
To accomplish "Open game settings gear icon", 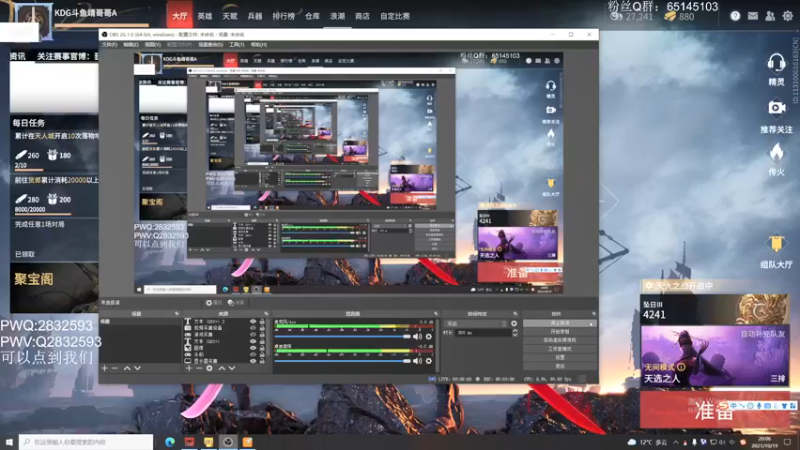I will click(788, 16).
